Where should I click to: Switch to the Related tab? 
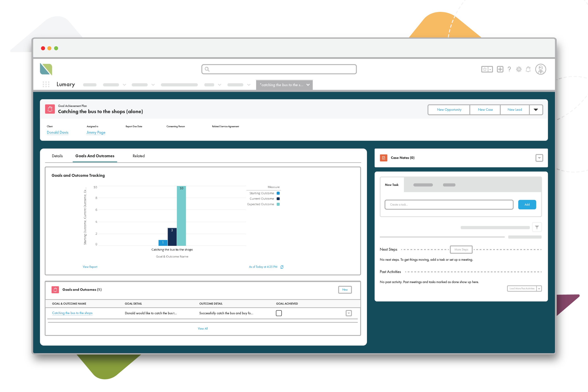139,156
